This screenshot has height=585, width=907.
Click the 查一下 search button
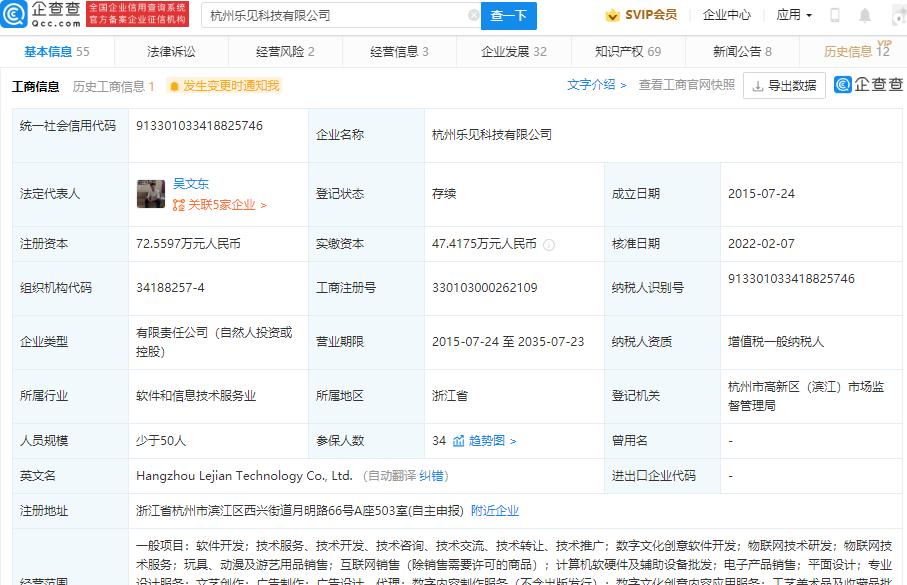coord(508,16)
